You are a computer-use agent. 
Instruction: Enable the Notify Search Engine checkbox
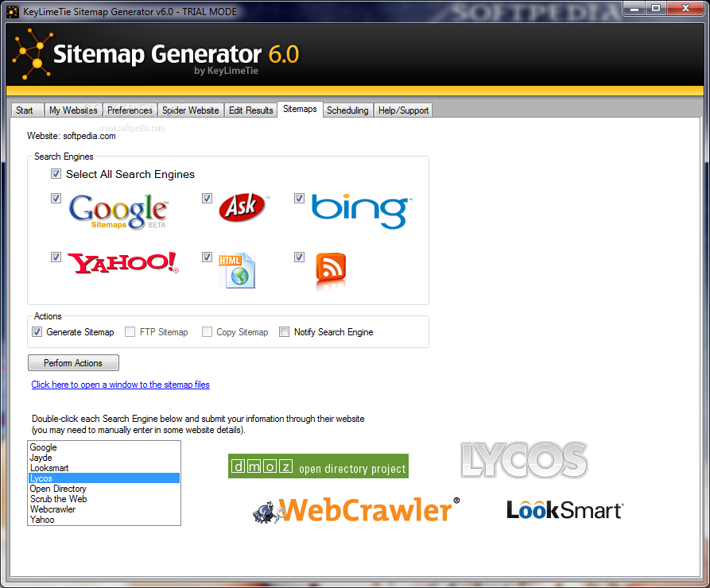pyautogui.click(x=285, y=332)
